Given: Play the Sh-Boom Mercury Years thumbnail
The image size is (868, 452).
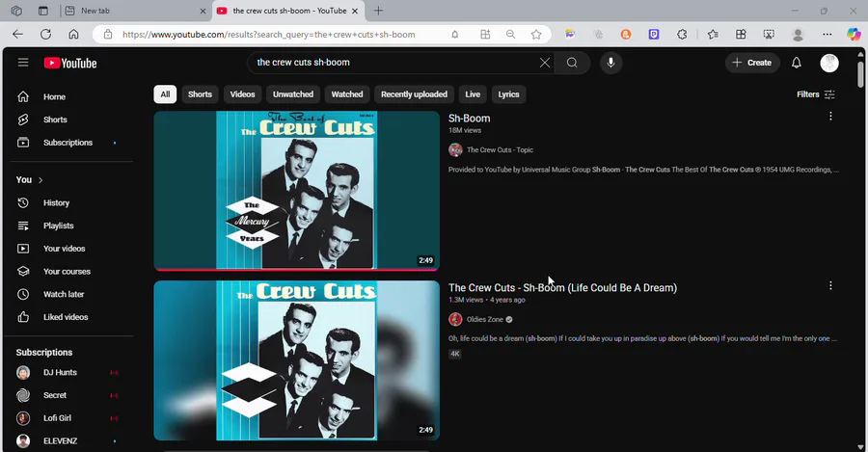Looking at the screenshot, I should 297,191.
